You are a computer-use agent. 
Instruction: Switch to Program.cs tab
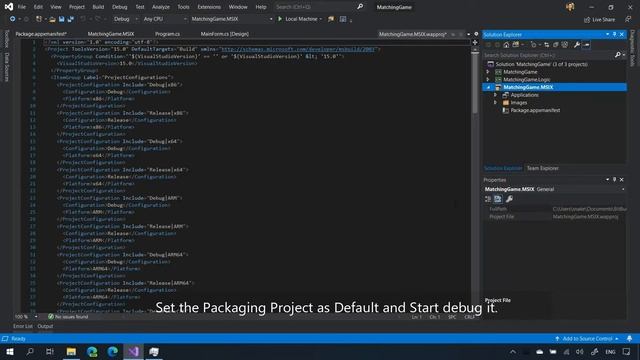click(167, 34)
